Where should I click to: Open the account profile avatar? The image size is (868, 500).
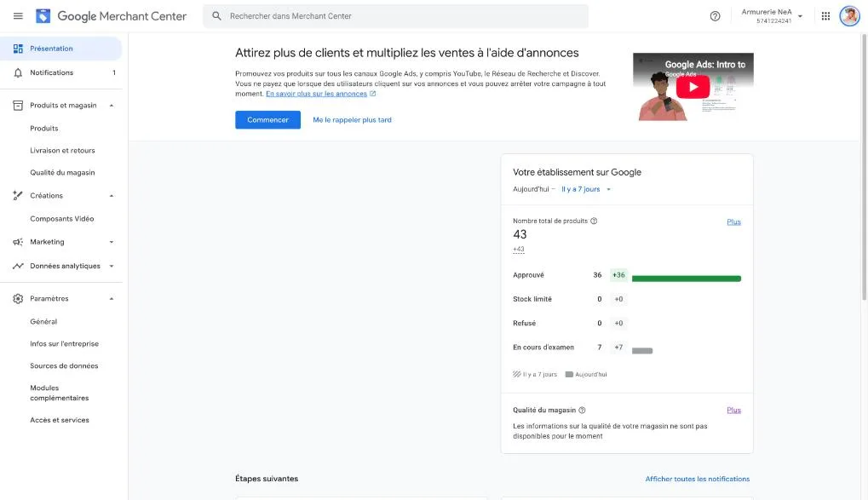[x=849, y=16]
